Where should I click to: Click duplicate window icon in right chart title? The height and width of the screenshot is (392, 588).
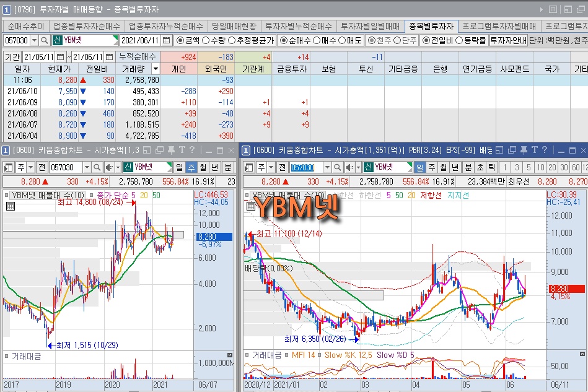[512, 150]
